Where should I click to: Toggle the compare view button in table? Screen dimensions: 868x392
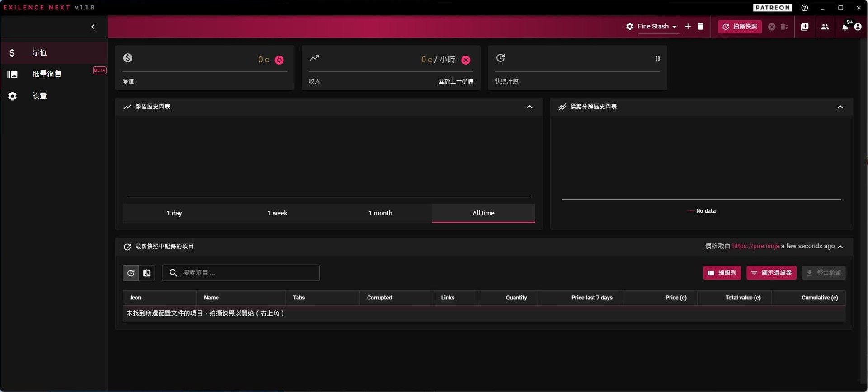[146, 273]
